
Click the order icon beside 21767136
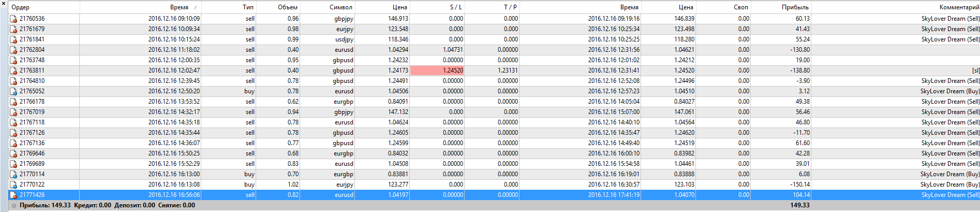[13, 143]
